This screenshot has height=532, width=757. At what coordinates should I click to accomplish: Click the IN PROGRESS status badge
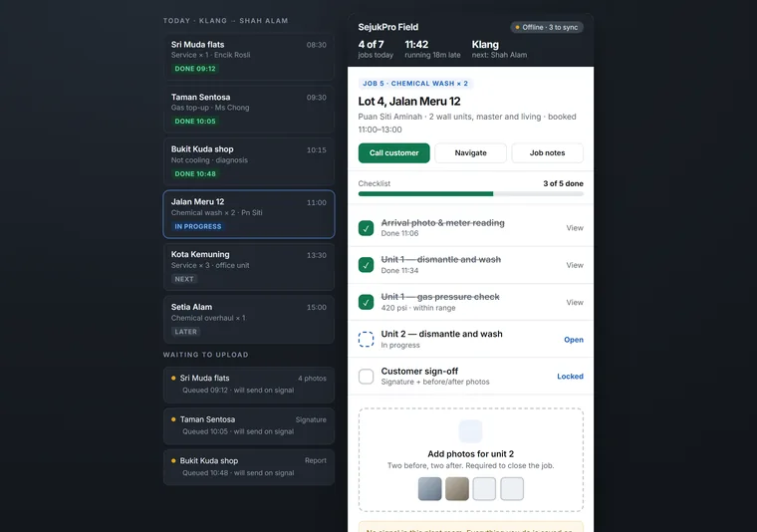coord(198,226)
